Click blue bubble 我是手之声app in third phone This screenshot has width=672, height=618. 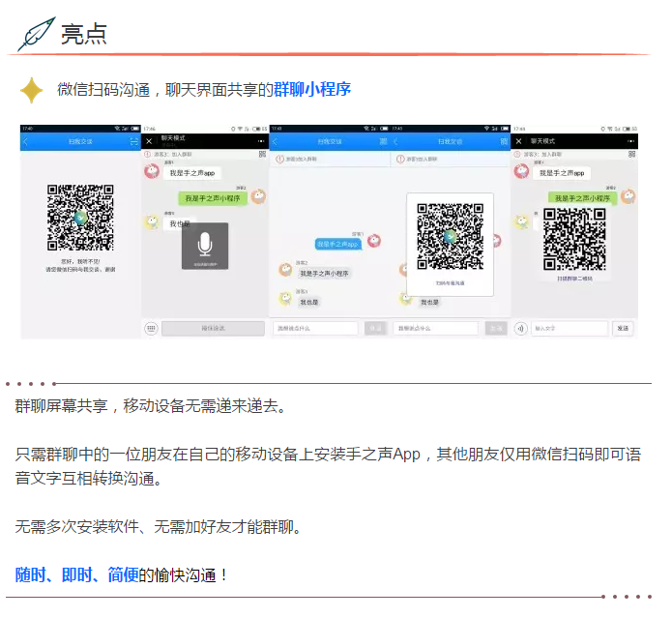[x=337, y=244]
